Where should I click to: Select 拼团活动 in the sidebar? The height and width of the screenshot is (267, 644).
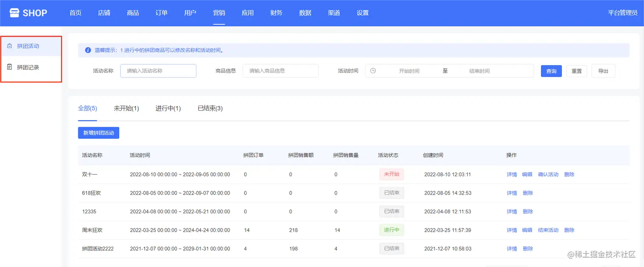(31, 46)
